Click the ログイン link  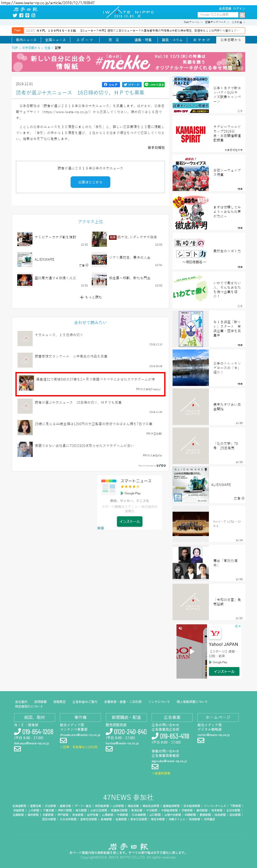[239, 8]
